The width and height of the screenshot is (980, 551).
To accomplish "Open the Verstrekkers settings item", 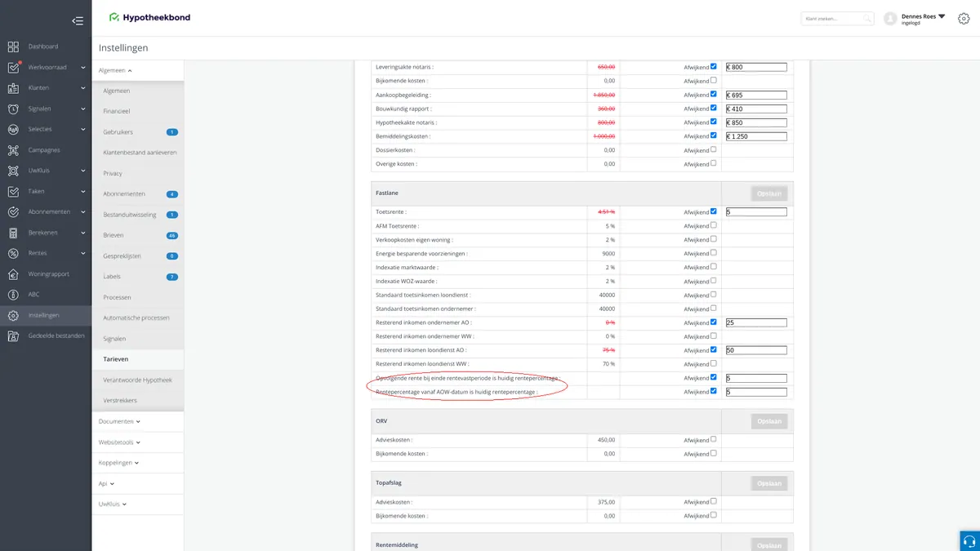I will pyautogui.click(x=120, y=401).
